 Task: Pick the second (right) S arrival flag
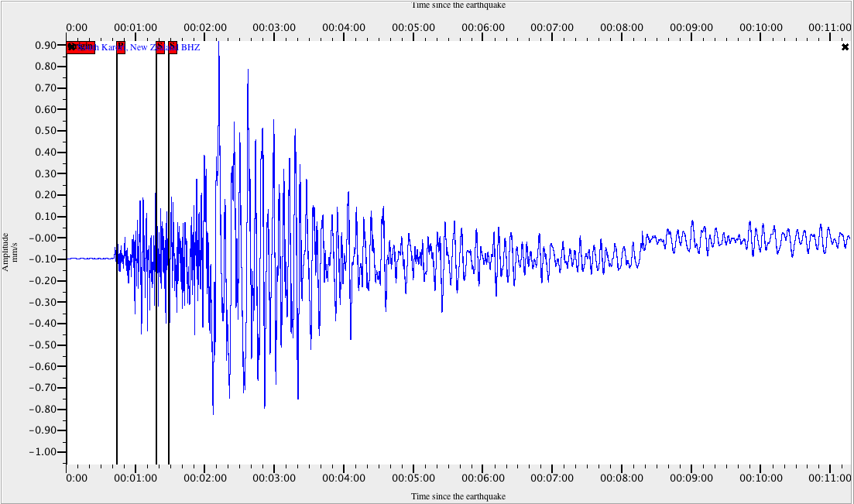click(x=173, y=47)
